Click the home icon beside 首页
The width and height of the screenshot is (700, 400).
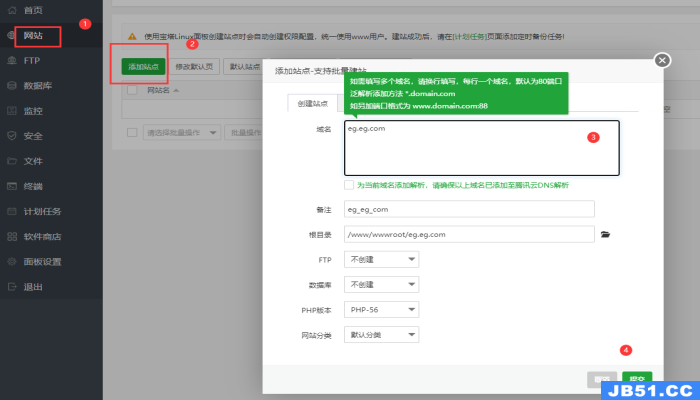coord(12,10)
